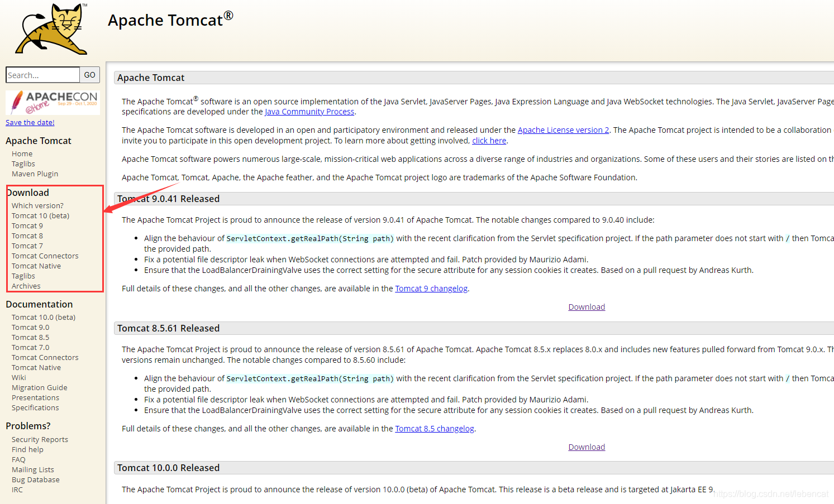Image resolution: width=834 pixels, height=504 pixels.
Task: Open the ApacheCon @Home banner image
Action: pos(53,103)
